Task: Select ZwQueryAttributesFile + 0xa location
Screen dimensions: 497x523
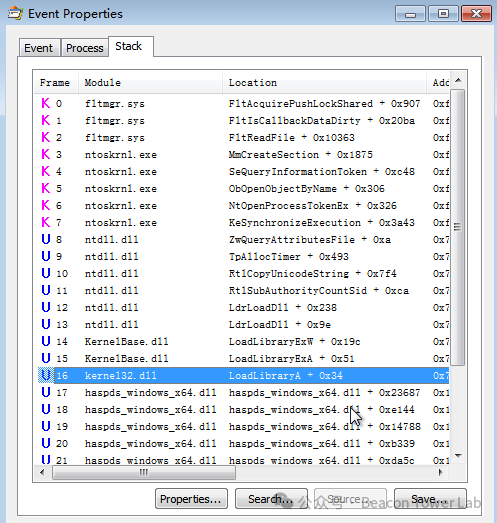Action: coord(310,239)
